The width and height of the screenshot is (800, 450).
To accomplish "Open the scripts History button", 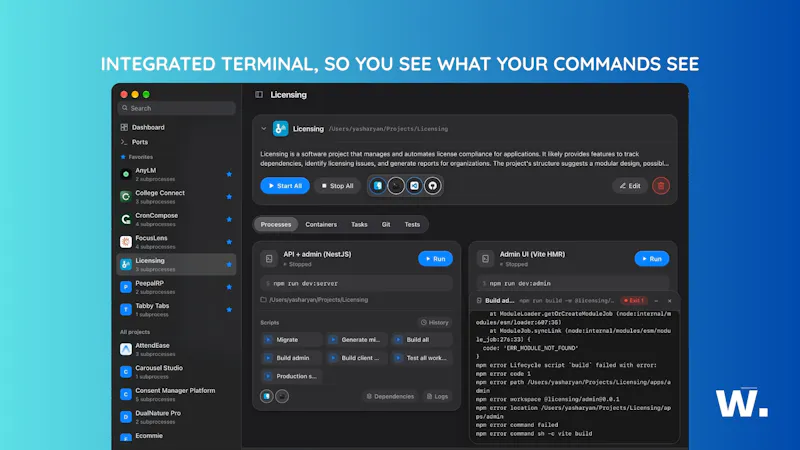I will point(435,322).
